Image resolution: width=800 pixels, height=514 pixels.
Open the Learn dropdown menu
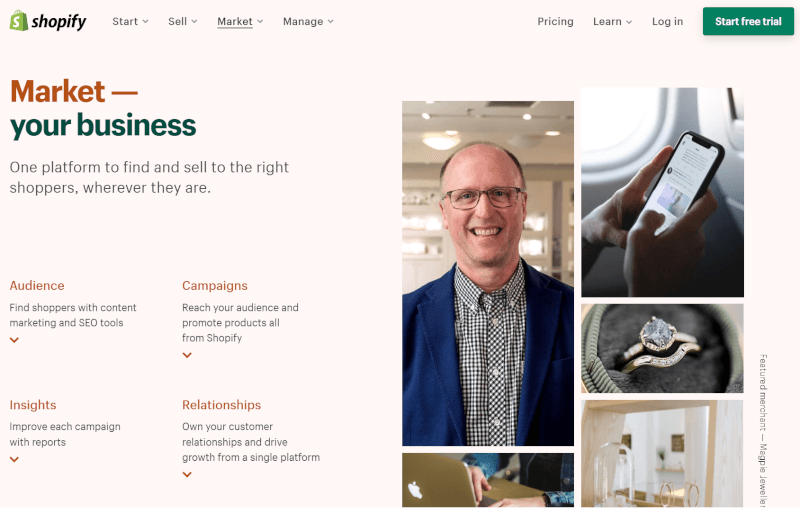[612, 21]
